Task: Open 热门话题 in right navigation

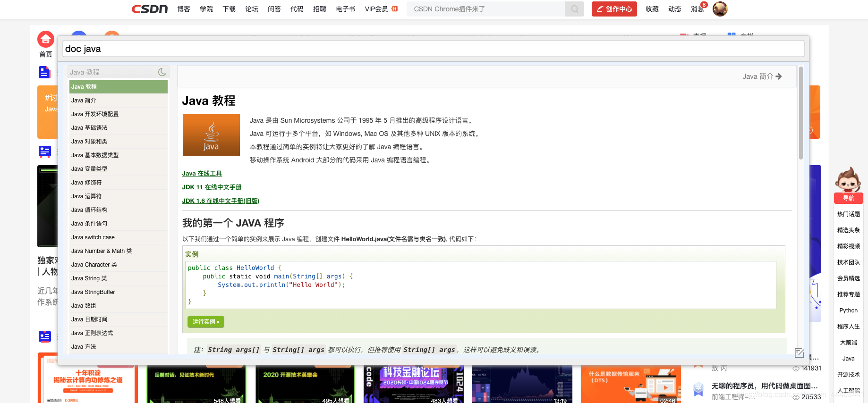Action: coord(848,214)
